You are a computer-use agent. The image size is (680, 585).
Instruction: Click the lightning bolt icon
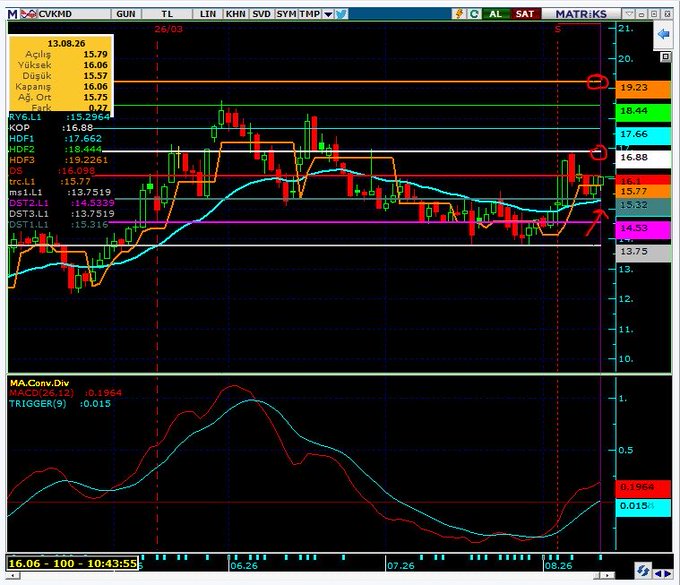459,14
